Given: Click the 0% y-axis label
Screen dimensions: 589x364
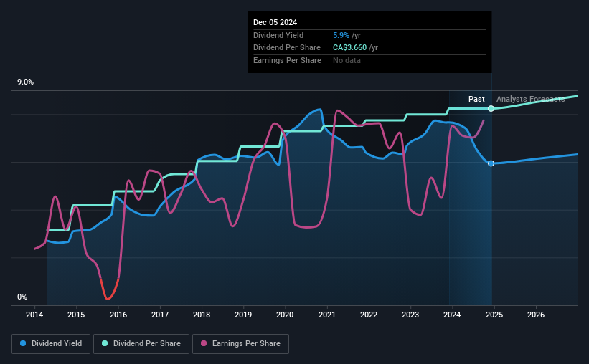Looking at the screenshot, I should pyautogui.click(x=22, y=297).
